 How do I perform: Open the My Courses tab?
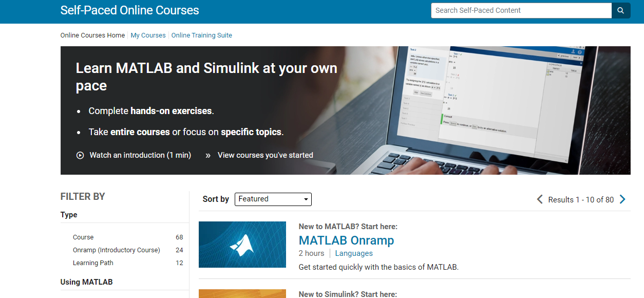[148, 35]
